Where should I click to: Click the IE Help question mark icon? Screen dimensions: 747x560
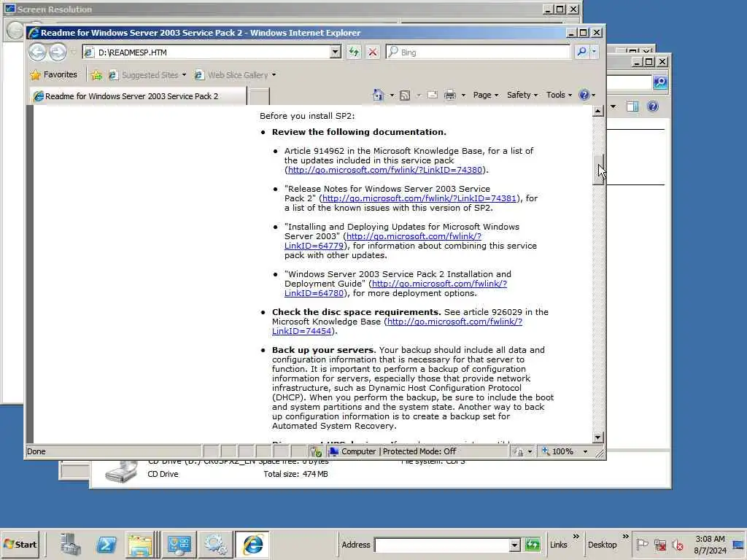tap(584, 95)
